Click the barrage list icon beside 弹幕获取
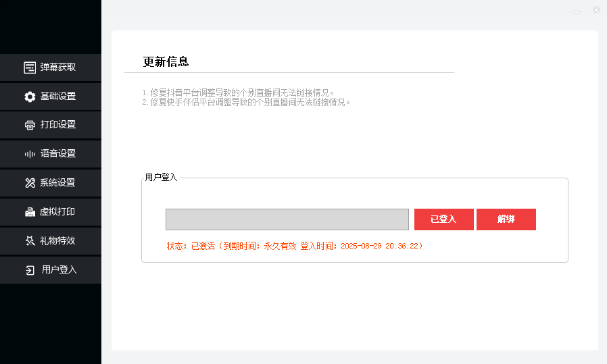 click(30, 68)
